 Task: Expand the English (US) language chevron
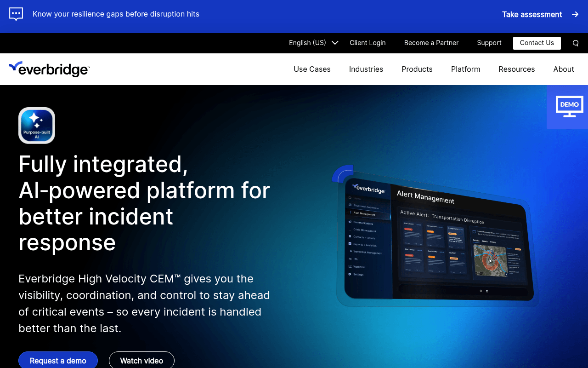pos(335,43)
